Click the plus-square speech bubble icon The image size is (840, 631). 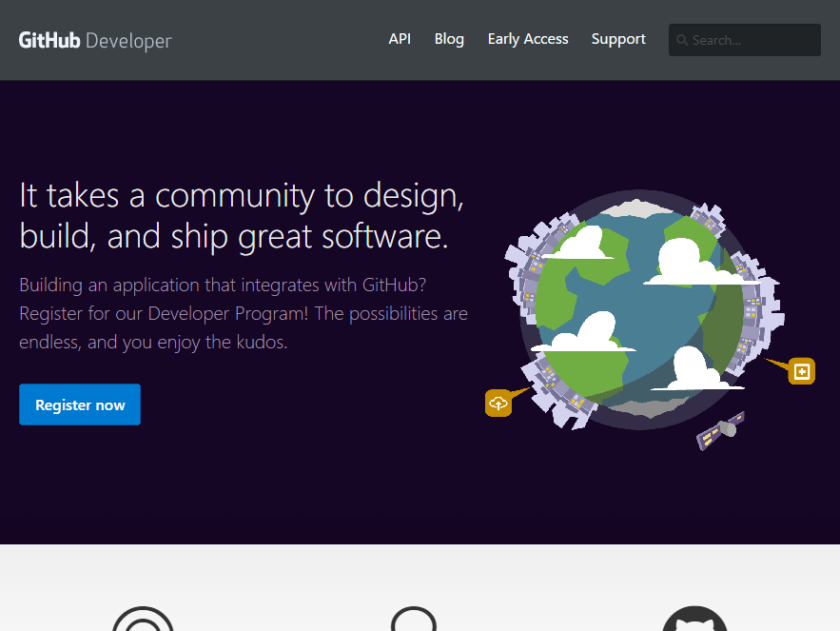802,371
